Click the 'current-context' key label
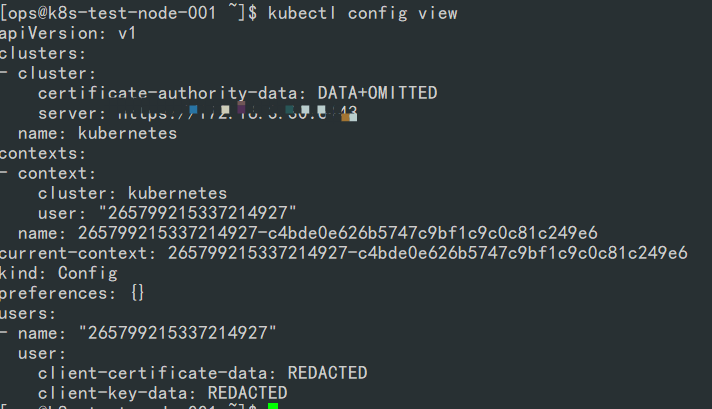 (74, 253)
